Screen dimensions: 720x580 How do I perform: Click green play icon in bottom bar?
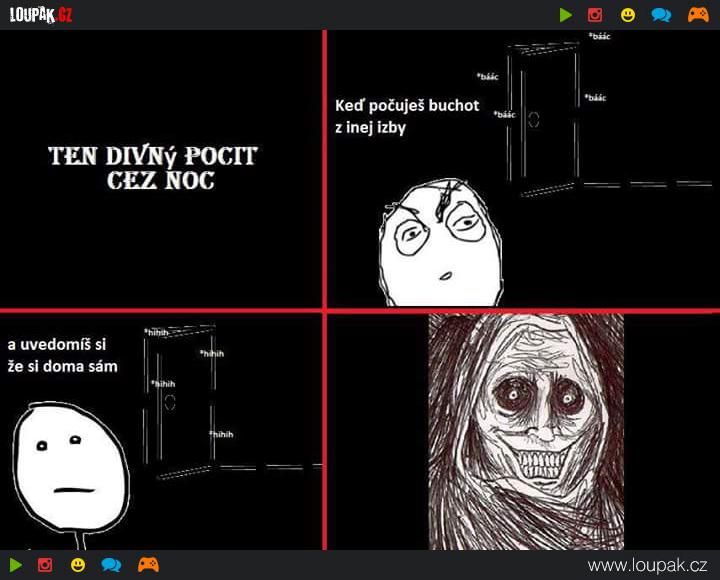pos(16,565)
